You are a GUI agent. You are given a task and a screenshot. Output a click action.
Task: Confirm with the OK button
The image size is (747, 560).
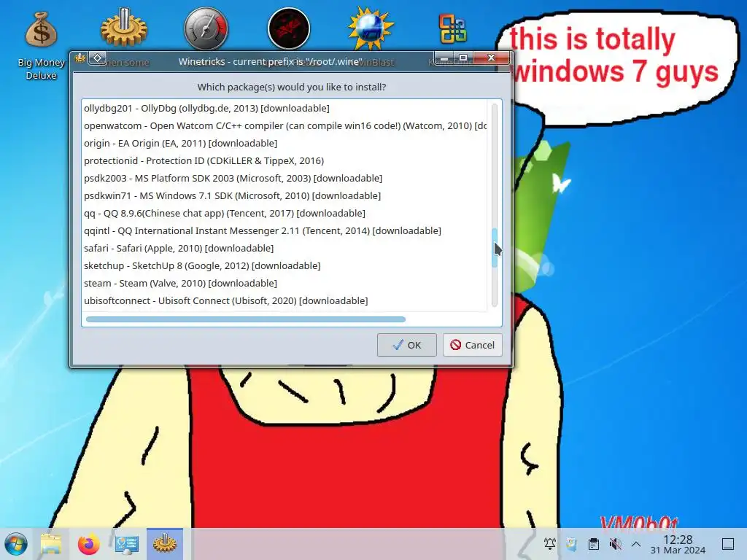point(407,345)
